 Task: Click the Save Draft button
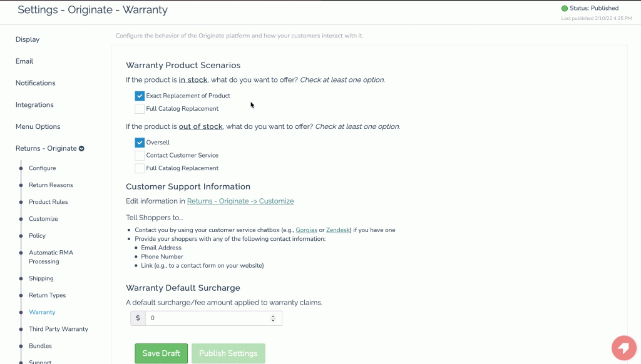(161, 353)
